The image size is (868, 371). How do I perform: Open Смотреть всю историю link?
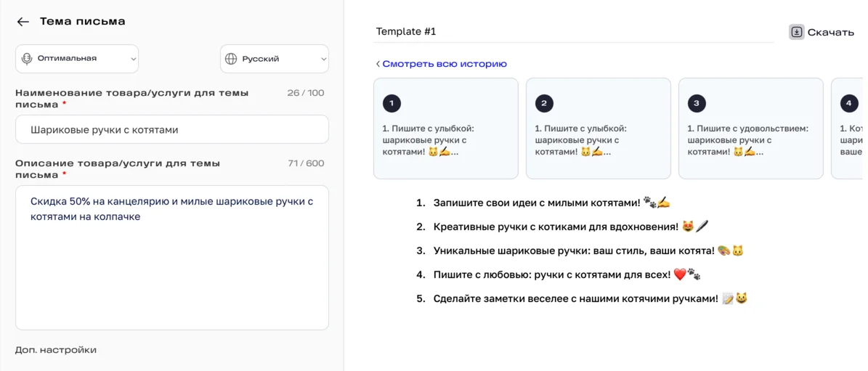[x=441, y=64]
